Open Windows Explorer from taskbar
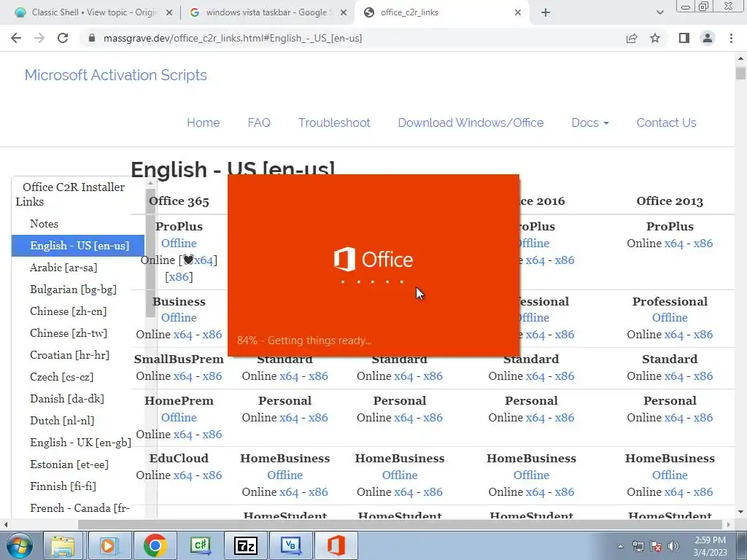The height and width of the screenshot is (560, 747). pos(63,545)
